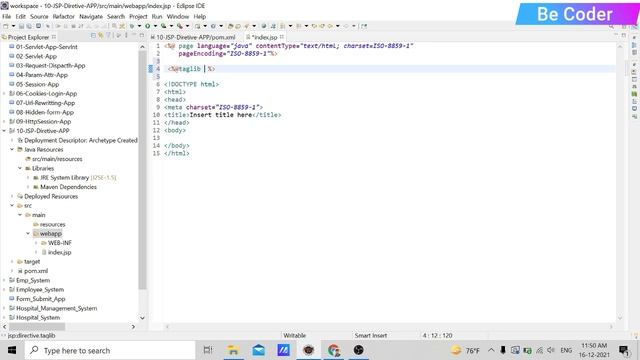
Task: Click the DOCTYPE html line in the editor
Action: [x=191, y=84]
